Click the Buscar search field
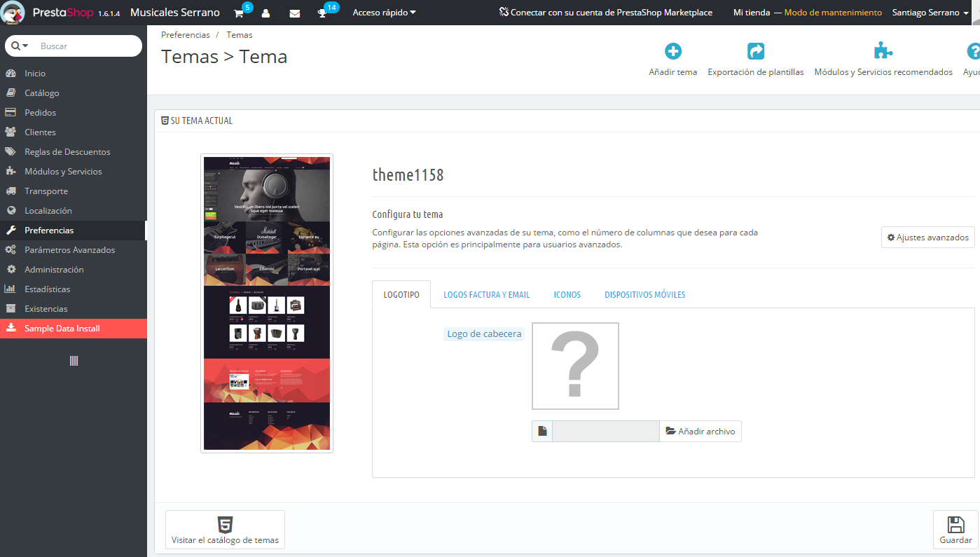The width and height of the screenshot is (980, 557). pos(88,46)
